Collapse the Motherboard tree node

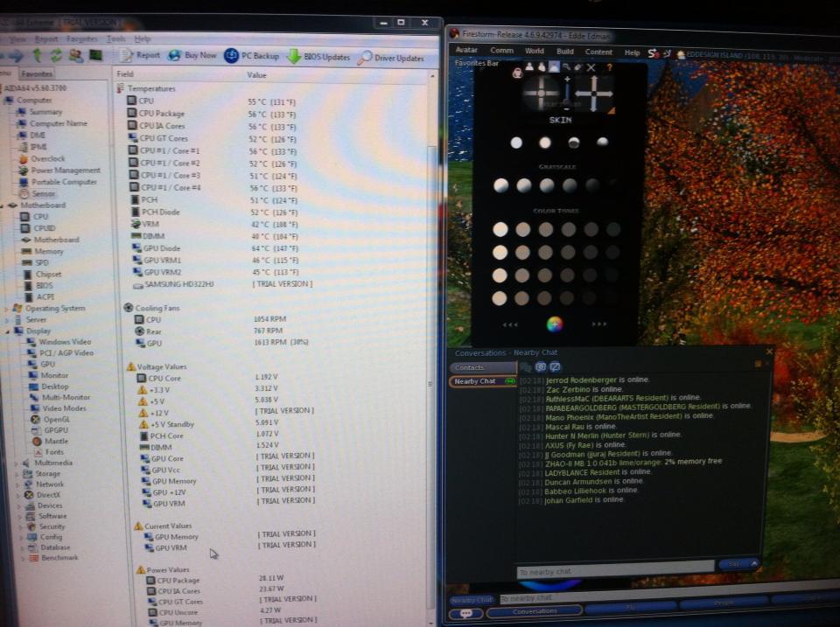3,206
